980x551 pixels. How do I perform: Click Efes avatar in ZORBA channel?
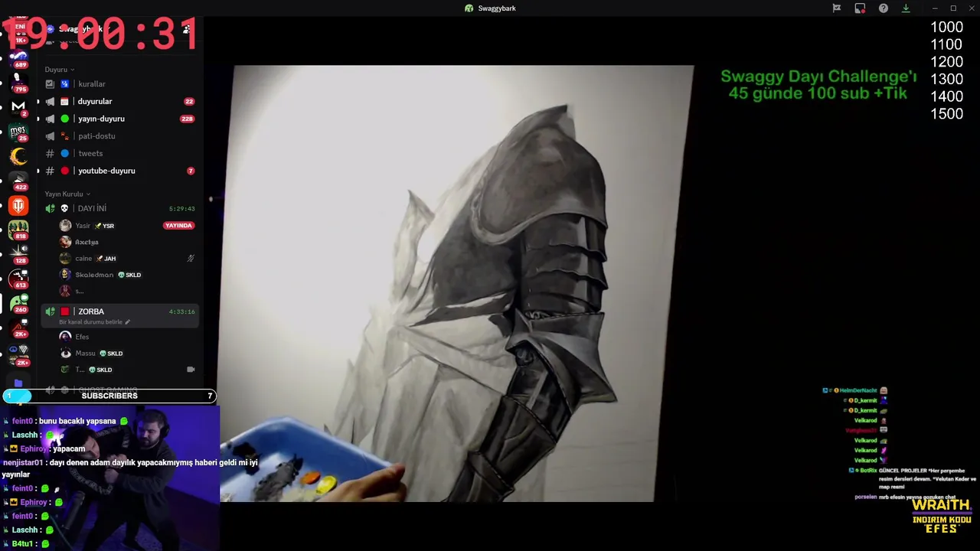tap(65, 337)
